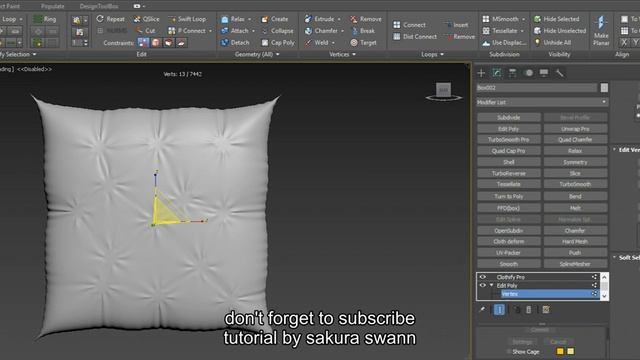Open the Utilities wrench panel tab

(560, 73)
